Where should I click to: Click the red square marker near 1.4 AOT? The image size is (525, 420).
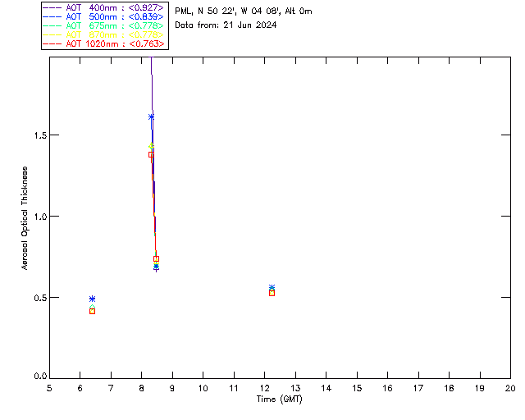(151, 155)
